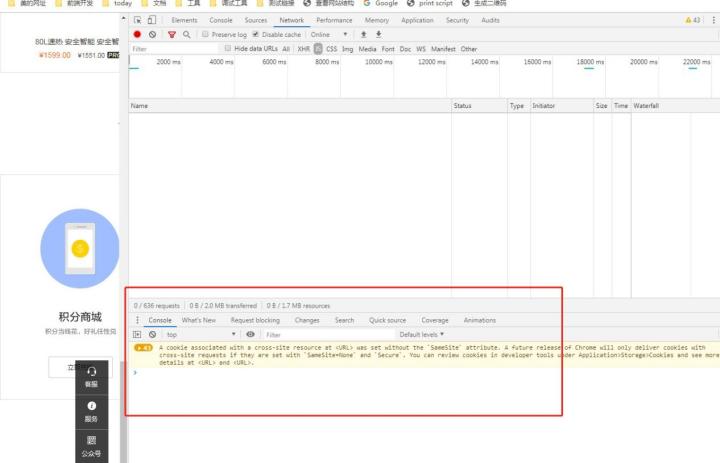Open the print script bookmark
The width and height of the screenshot is (720, 463).
click(x=429, y=3)
